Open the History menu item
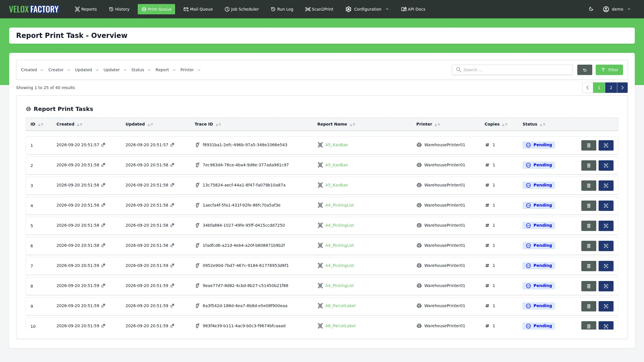This screenshot has height=362, width=644. tap(119, 9)
